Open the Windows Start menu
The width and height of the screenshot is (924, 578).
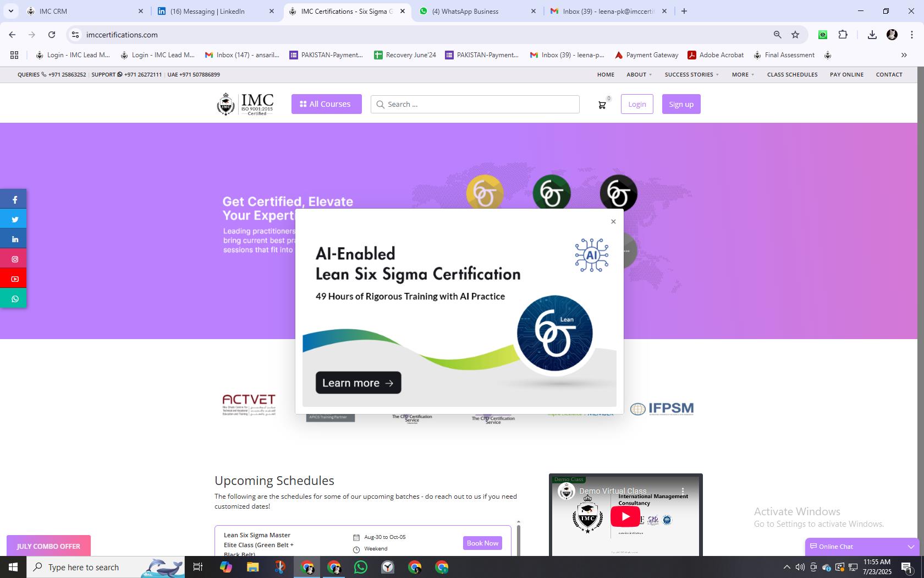click(x=13, y=567)
